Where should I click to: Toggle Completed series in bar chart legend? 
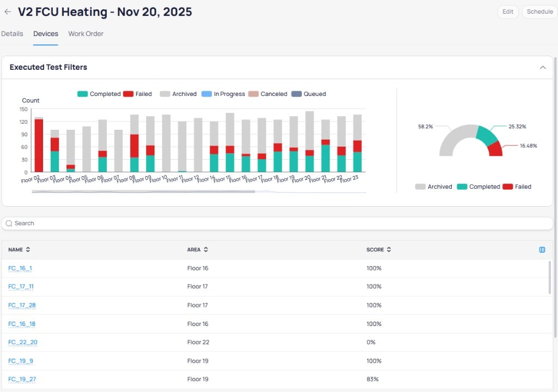tap(99, 94)
